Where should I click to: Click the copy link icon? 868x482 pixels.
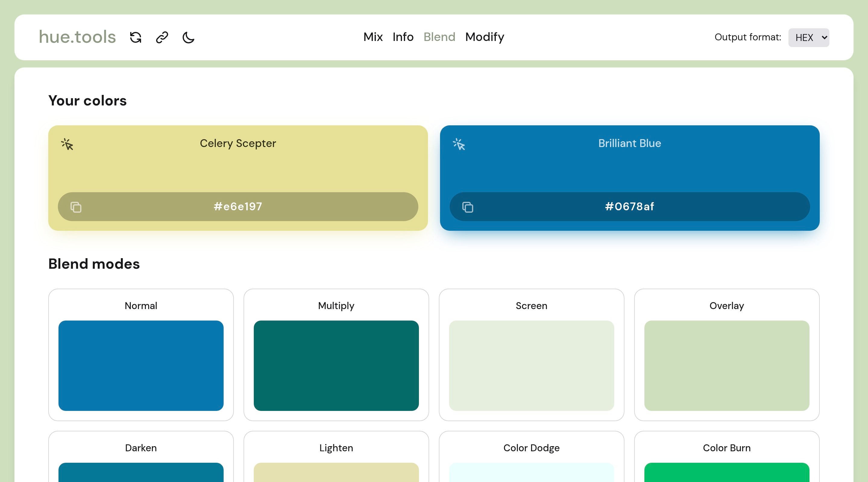tap(162, 37)
